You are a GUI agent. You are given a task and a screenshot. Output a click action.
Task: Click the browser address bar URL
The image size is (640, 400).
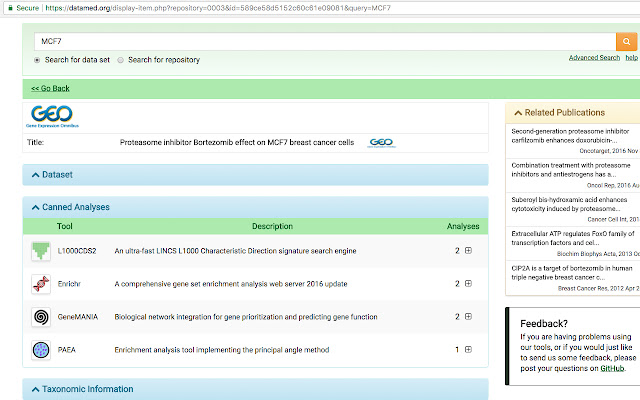pos(218,8)
